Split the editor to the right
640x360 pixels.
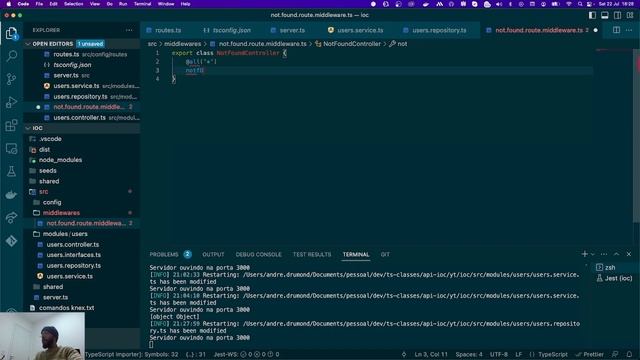tap(616, 30)
